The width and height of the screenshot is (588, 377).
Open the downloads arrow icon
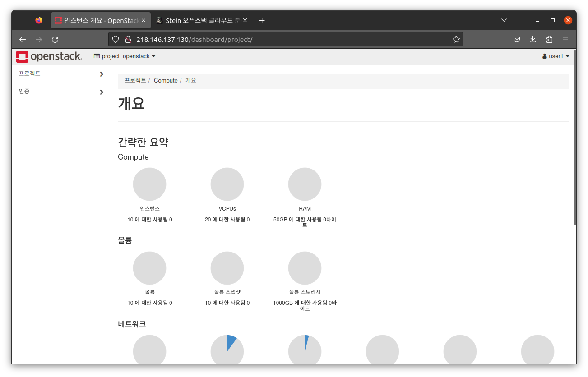[533, 40]
